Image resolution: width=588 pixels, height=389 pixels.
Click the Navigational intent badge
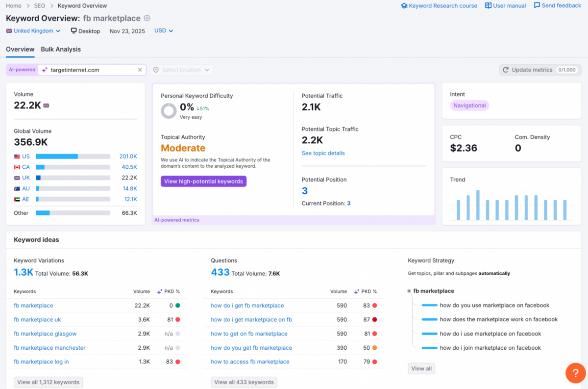click(469, 105)
